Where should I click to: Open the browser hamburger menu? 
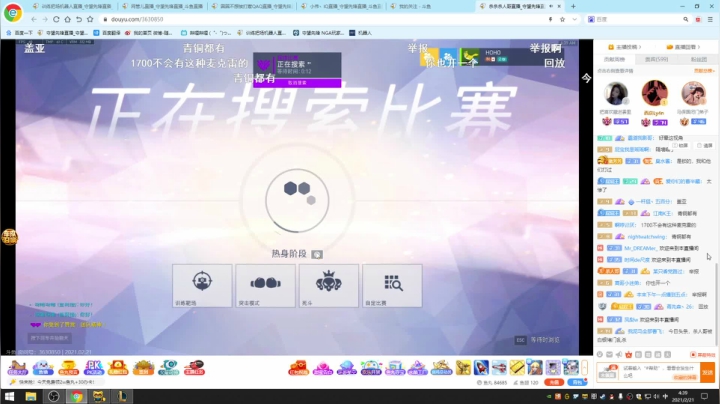point(710,19)
